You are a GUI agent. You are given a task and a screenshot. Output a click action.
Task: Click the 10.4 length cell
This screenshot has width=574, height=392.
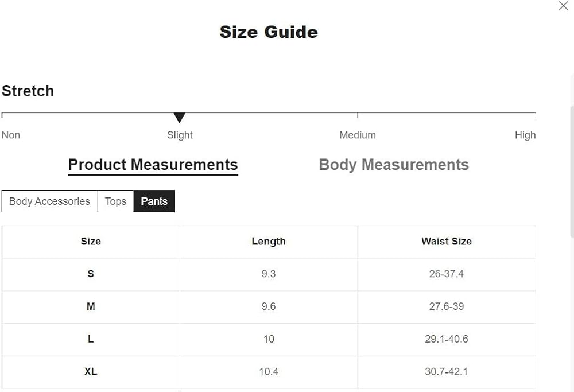tap(269, 372)
